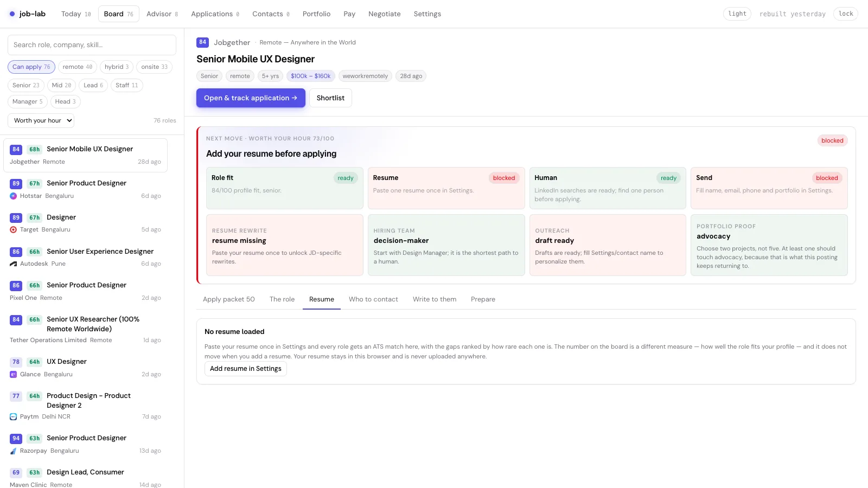Screen dimensions: 868x488
Task: Click the Glance company logo icon
Action: 14,375
